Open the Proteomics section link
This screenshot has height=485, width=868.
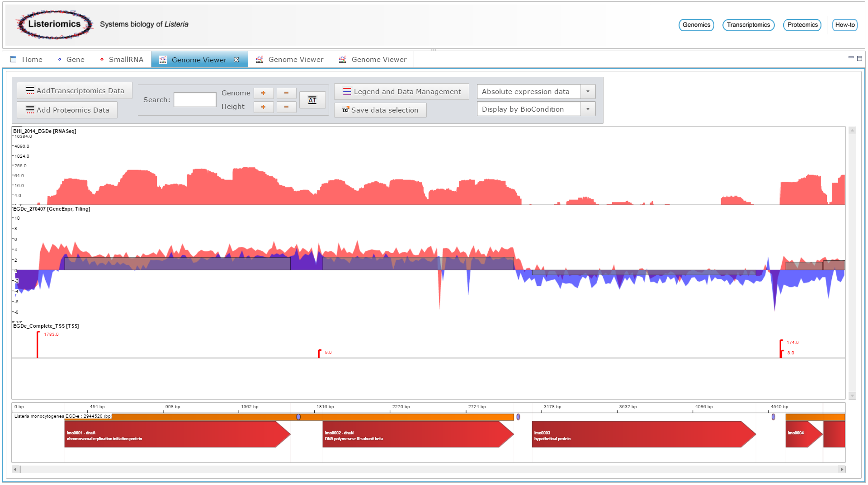coord(802,25)
